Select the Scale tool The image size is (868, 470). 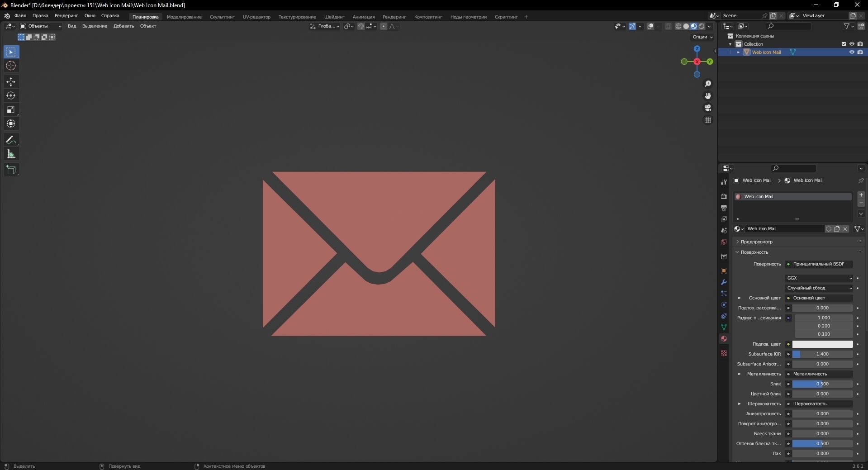(x=11, y=110)
